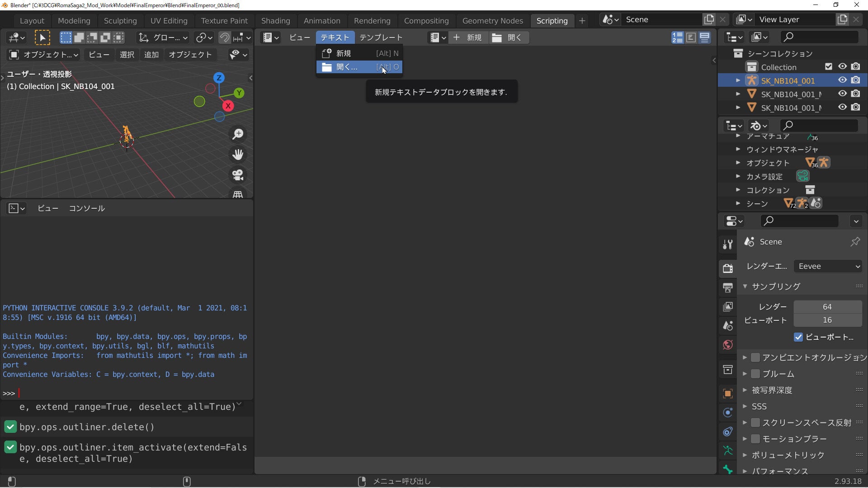Adjust レンダー samples 64 field
The image size is (868, 488).
[827, 307]
